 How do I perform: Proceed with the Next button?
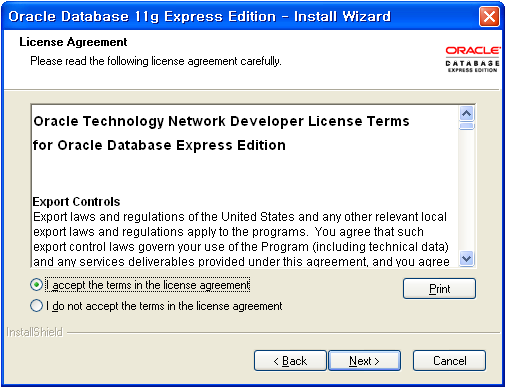pos(365,361)
